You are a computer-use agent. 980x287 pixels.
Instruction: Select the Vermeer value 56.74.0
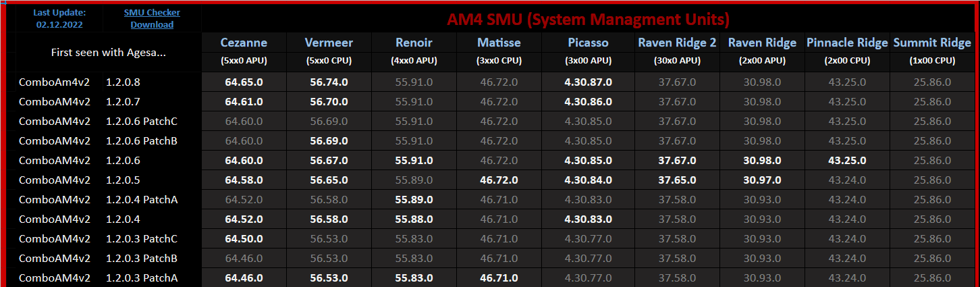[x=329, y=82]
